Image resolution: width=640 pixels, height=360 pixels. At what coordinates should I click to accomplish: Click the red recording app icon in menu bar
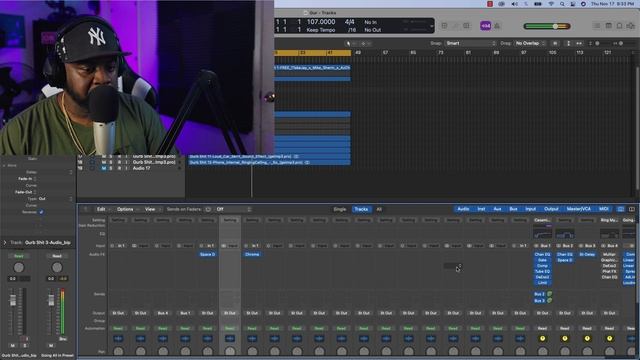490,4
